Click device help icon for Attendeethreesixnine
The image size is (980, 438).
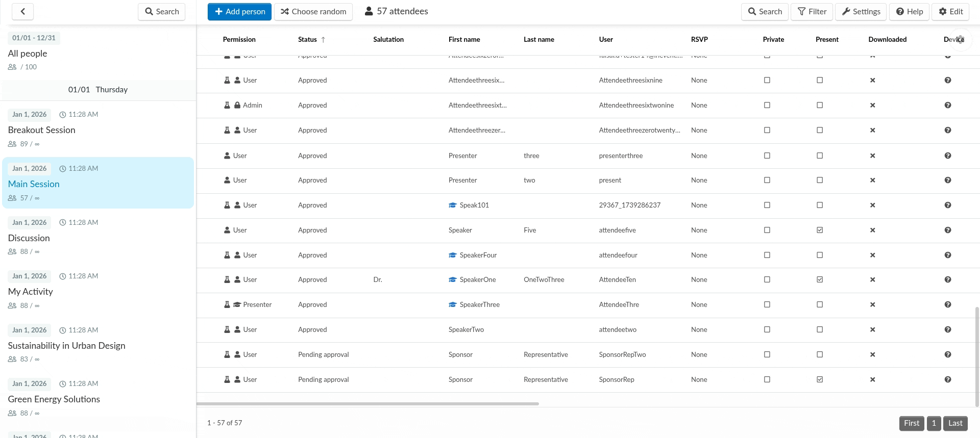click(947, 80)
